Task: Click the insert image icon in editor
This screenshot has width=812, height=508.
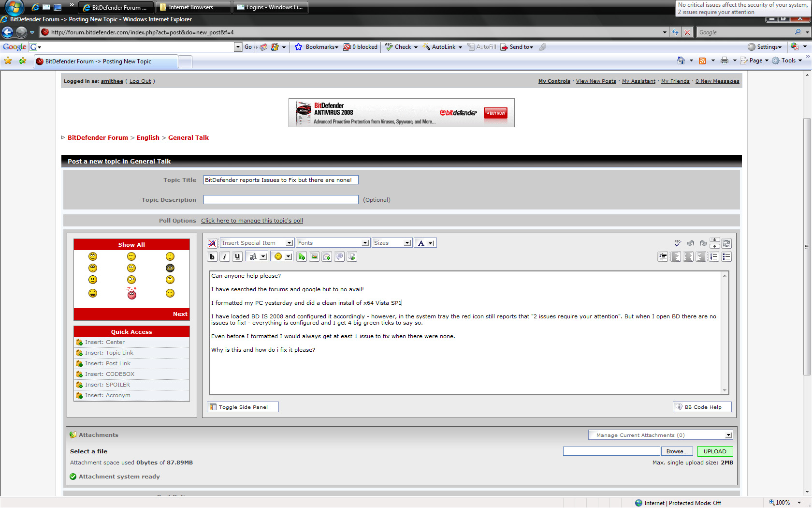Action: pos(314,257)
